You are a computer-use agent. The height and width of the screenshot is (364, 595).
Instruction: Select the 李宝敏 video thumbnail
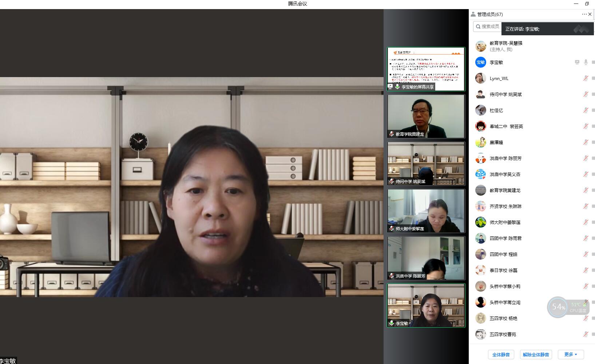tap(426, 305)
